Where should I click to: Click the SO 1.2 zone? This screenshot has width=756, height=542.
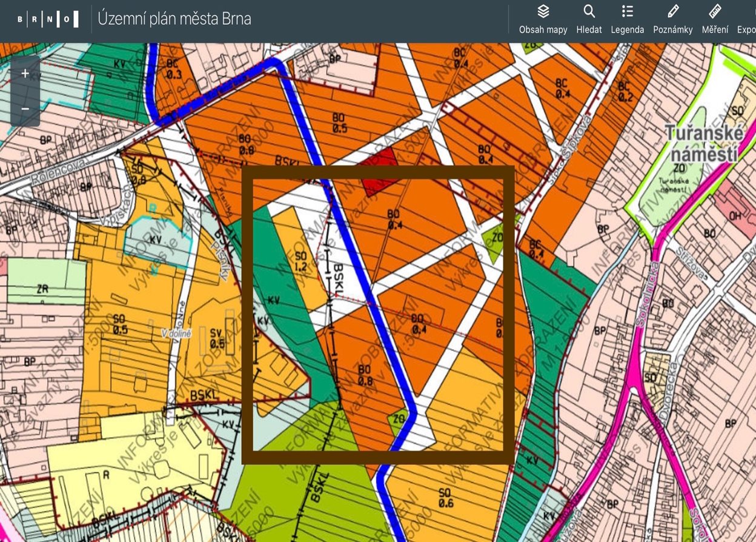click(301, 261)
